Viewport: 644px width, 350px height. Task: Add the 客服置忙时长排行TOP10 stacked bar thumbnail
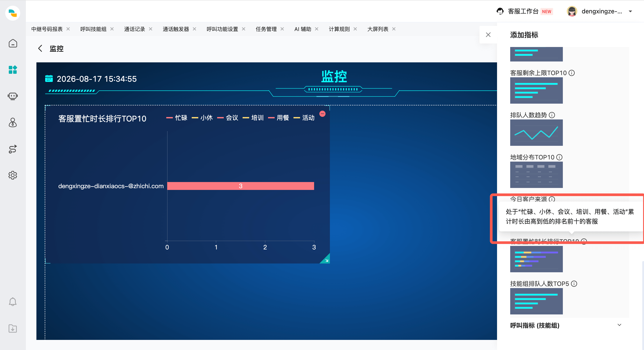tap(536, 259)
